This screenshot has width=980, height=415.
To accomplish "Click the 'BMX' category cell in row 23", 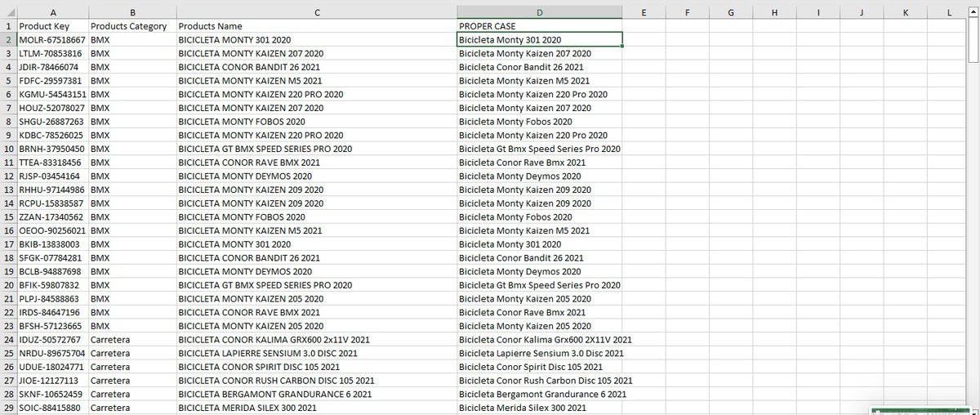I will (132, 326).
